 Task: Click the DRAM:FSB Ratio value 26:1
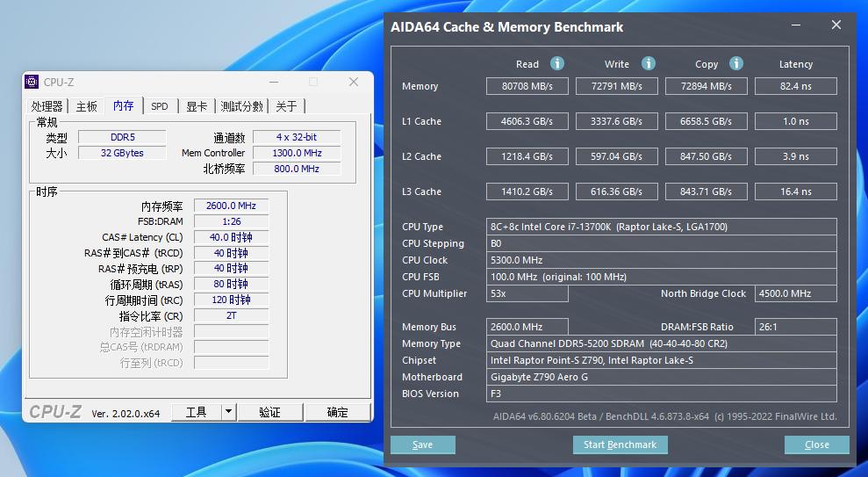(x=796, y=327)
